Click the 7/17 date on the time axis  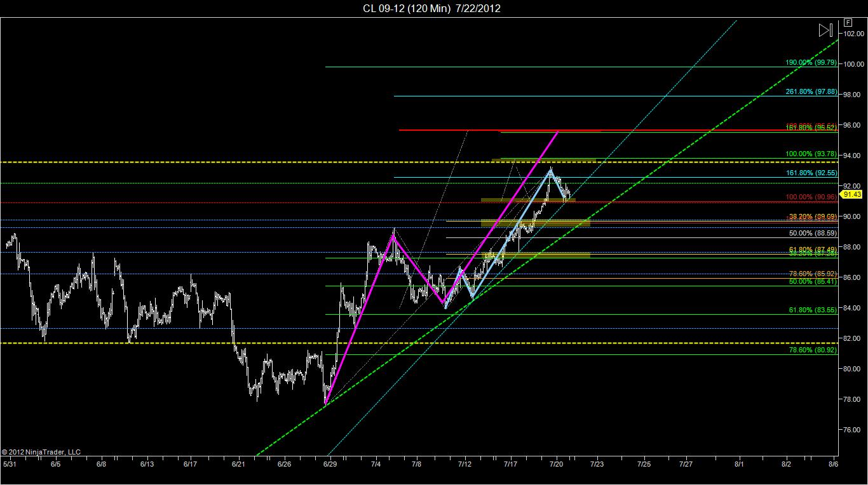pyautogui.click(x=511, y=464)
